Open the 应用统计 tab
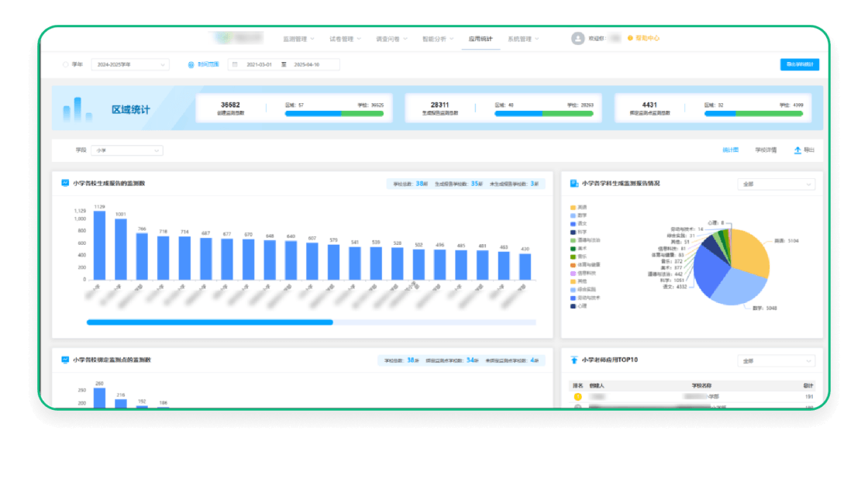This screenshot has height=496, width=868. pyautogui.click(x=480, y=39)
